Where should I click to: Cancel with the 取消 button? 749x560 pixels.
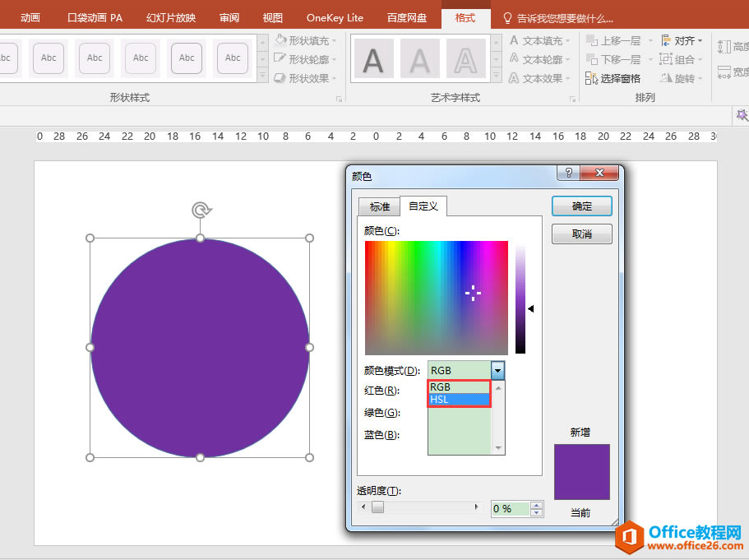582,234
